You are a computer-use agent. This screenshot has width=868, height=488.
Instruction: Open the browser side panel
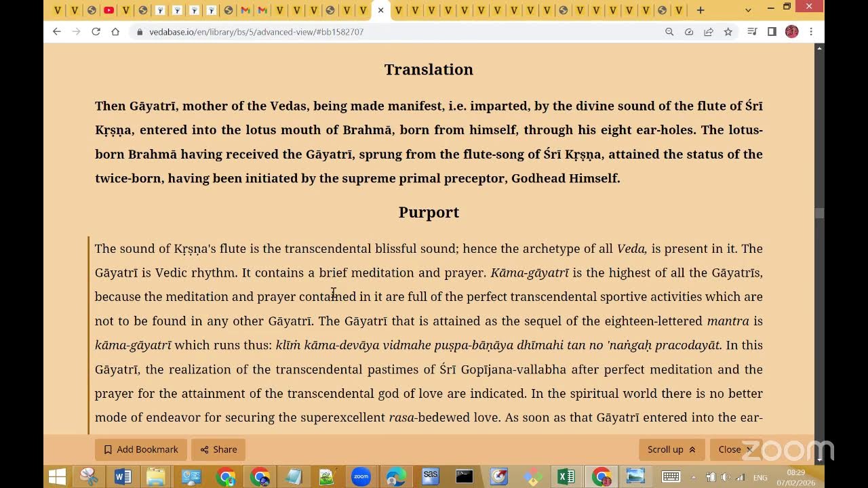[x=772, y=32]
